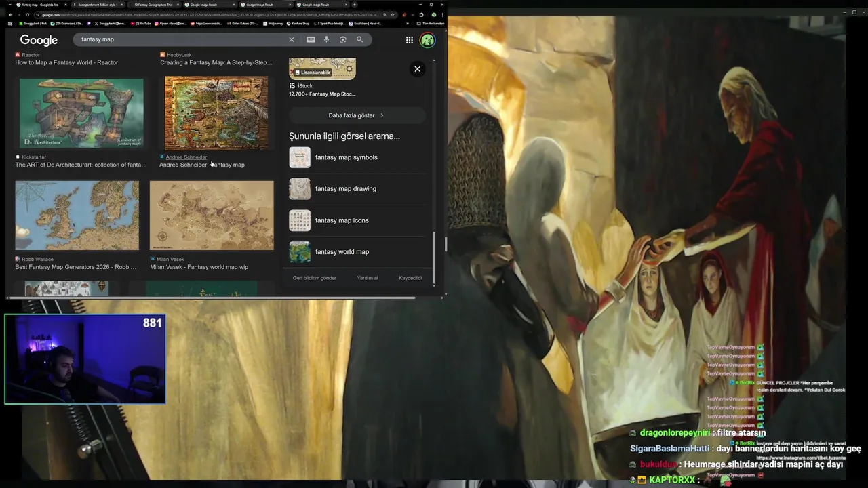Open the 'Milan Vasek - Fantasy world map wip' caption
Screen dimensions: 868x488
tap(199, 267)
